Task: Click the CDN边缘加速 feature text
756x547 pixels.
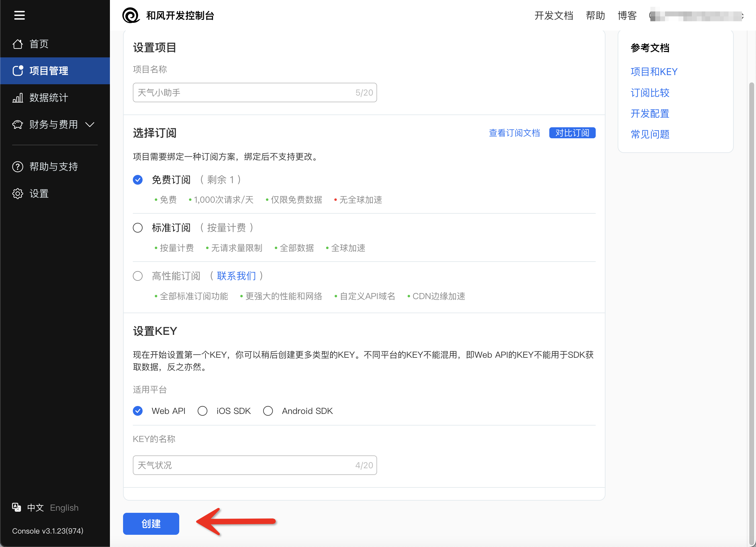Action: (439, 296)
